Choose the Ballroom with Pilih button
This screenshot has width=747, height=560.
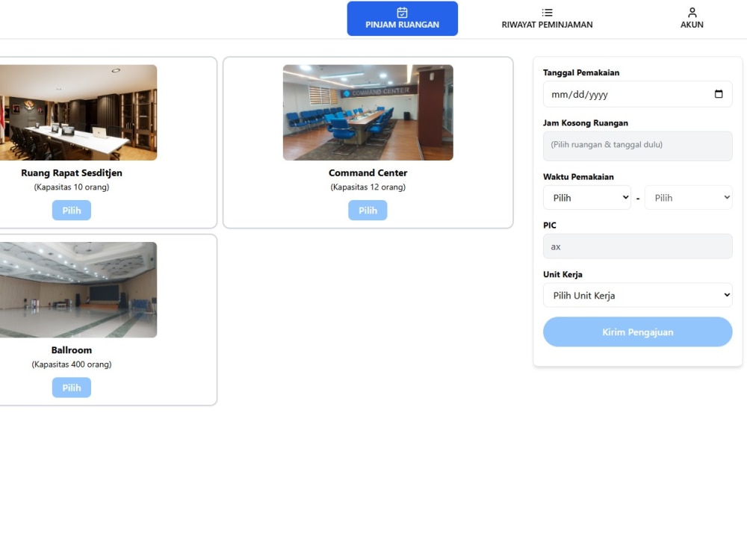(72, 388)
